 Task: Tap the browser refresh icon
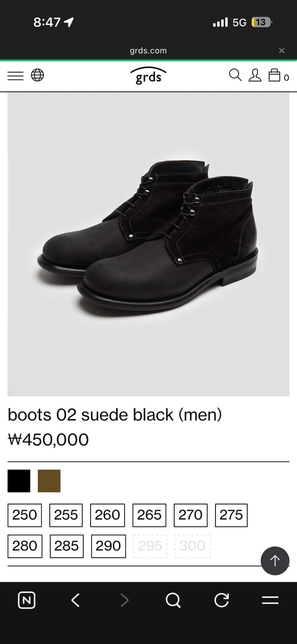pyautogui.click(x=221, y=600)
